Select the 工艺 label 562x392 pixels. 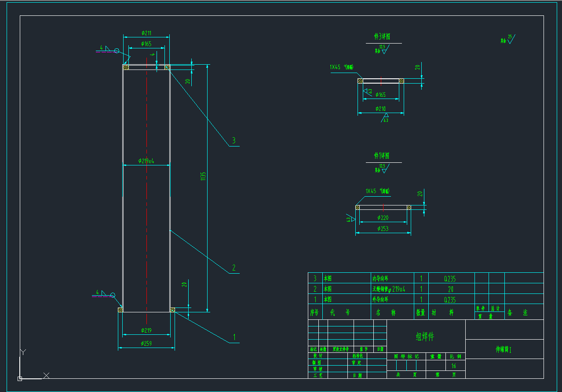(x=317, y=375)
